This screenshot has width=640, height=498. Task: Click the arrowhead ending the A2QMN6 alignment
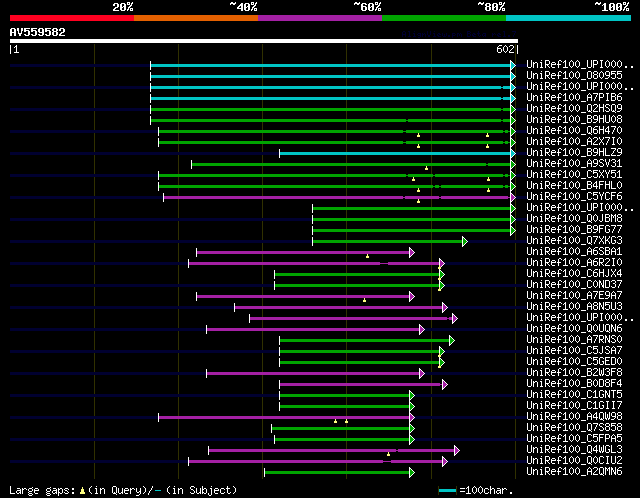[412, 473]
